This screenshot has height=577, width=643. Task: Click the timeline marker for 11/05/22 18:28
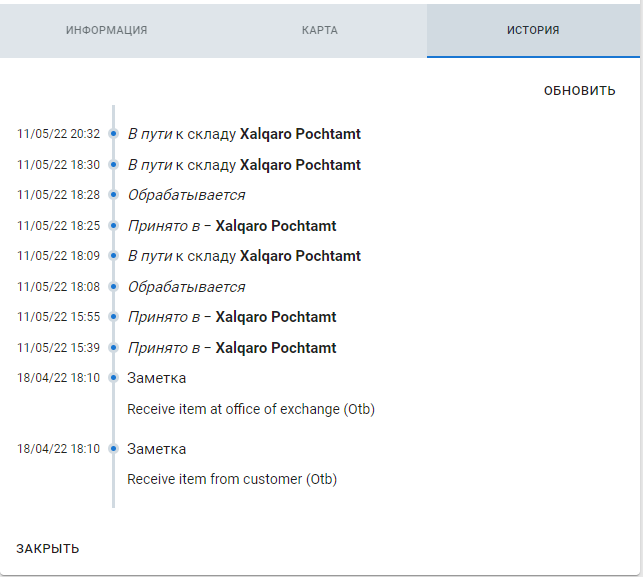coord(114,195)
